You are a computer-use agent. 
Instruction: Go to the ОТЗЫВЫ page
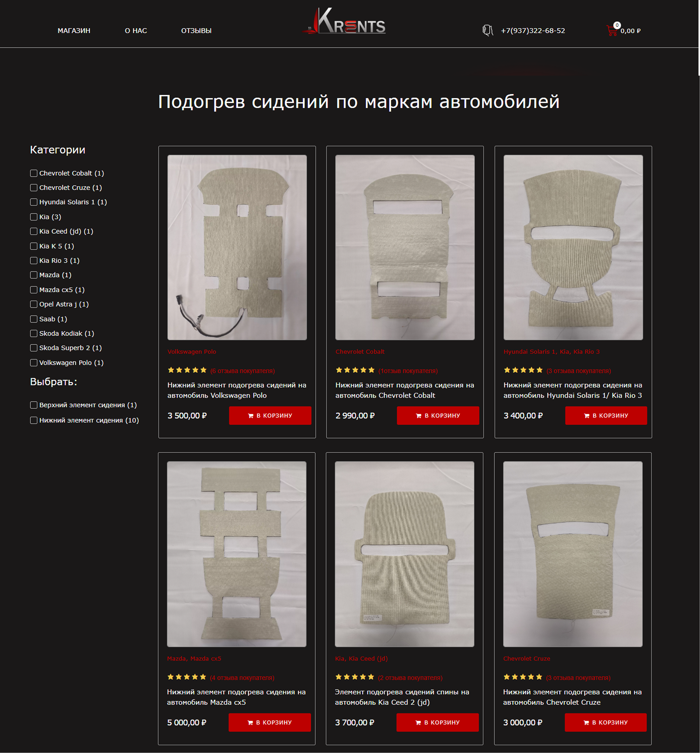click(196, 31)
